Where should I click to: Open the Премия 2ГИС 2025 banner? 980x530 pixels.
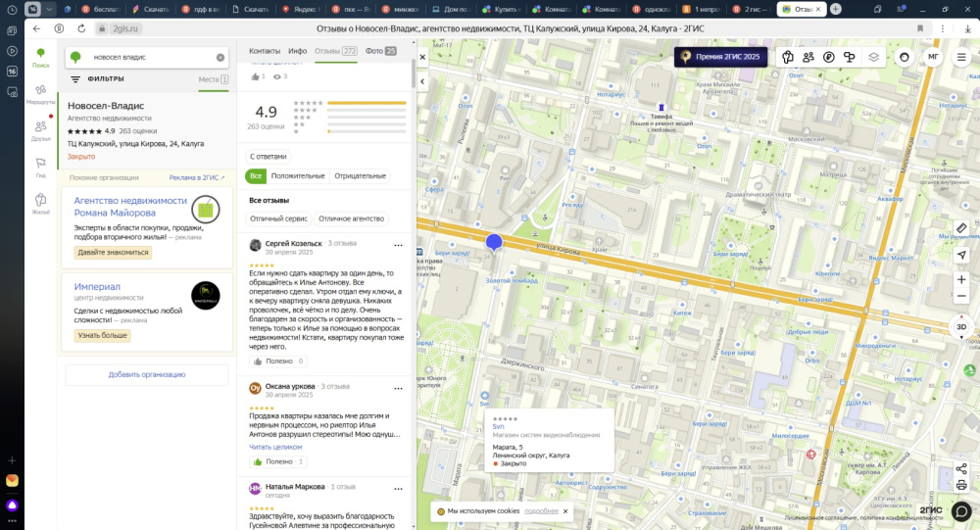[x=720, y=57]
